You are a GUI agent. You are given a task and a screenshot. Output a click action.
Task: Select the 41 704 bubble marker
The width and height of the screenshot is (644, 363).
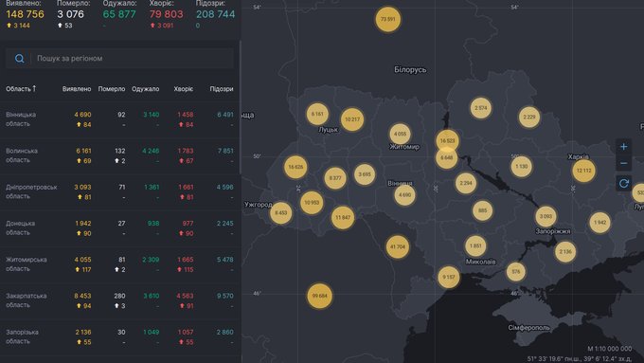pos(397,246)
